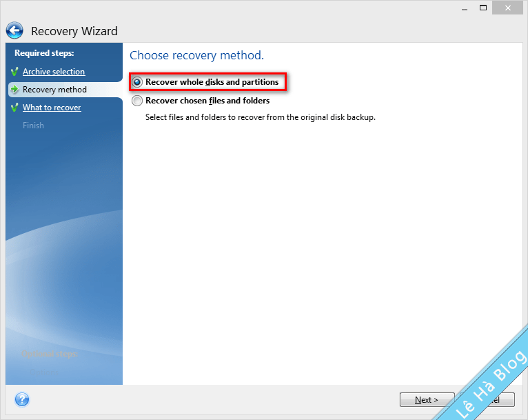The image size is (528, 420).
Task: Select the Recover chosen files and folders radio button
Action: pos(137,101)
